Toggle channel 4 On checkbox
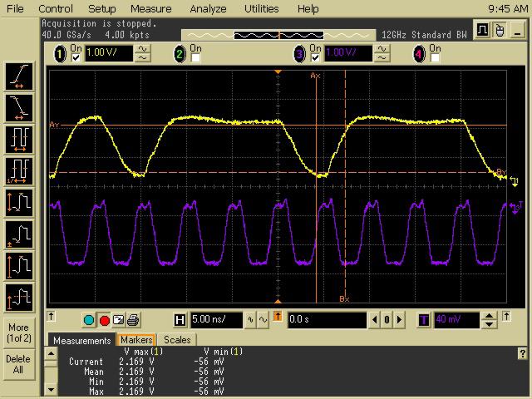This screenshot has width=532, height=399. (x=435, y=57)
